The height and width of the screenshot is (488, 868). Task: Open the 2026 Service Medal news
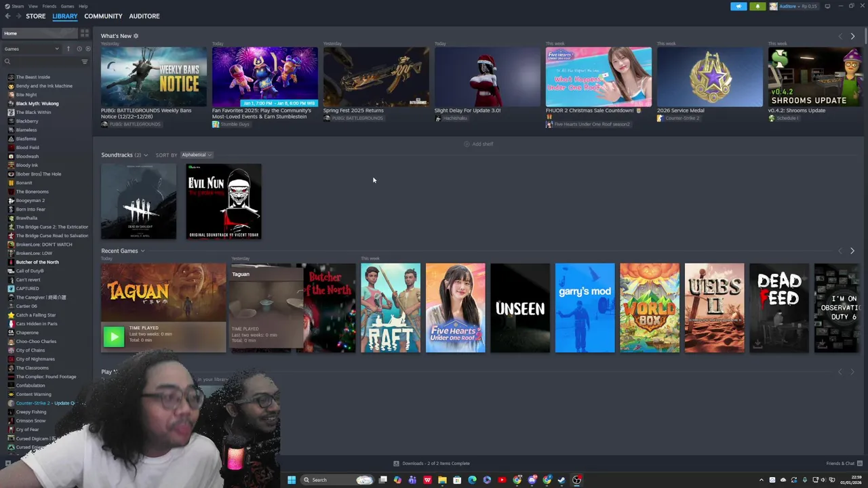[x=710, y=77]
